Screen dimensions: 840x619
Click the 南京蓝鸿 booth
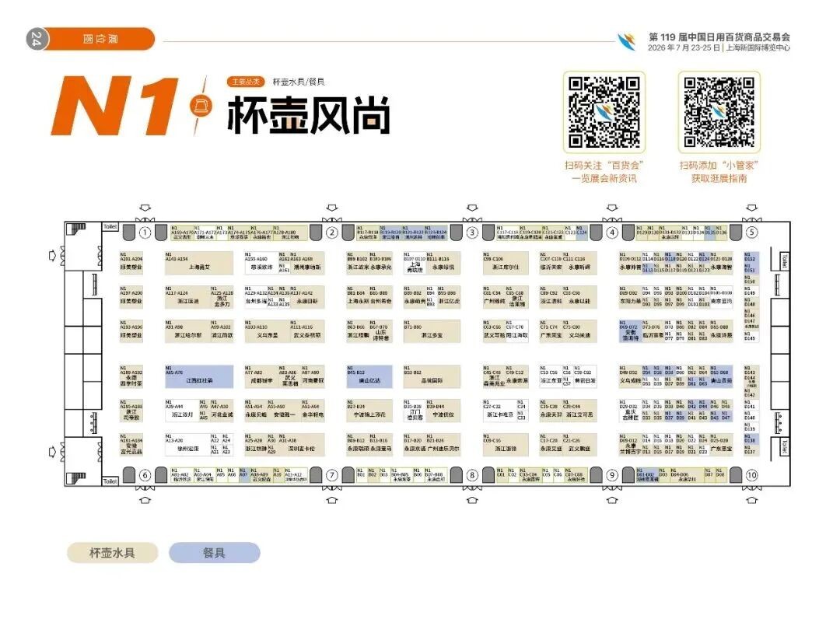(x=721, y=298)
